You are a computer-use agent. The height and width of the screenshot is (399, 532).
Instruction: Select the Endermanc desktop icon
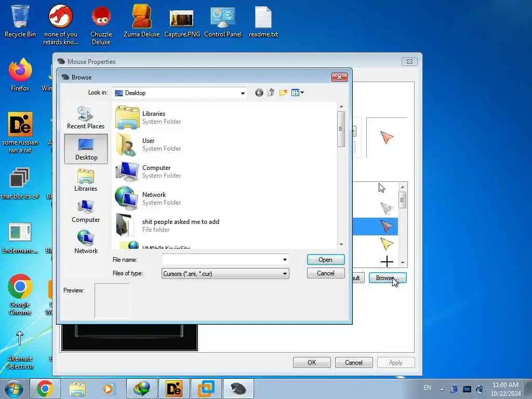(x=20, y=237)
